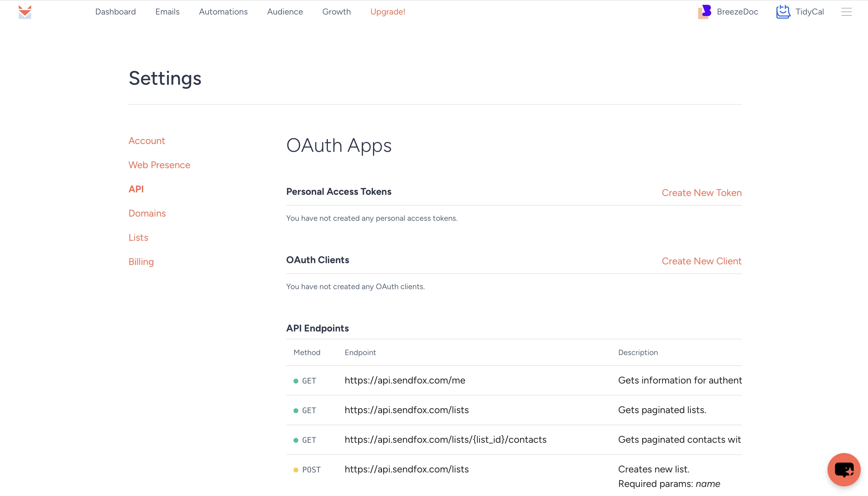The image size is (868, 496).
Task: Click the API Endpoints heading
Action: point(317,328)
